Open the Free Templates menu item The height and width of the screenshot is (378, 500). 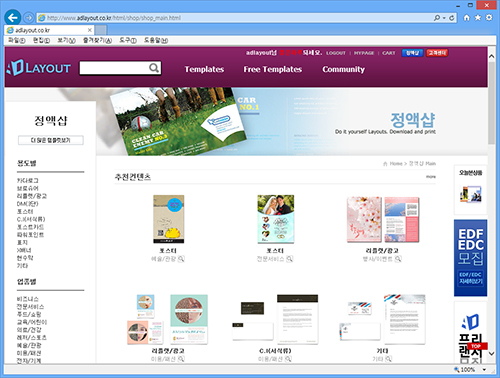(x=273, y=69)
